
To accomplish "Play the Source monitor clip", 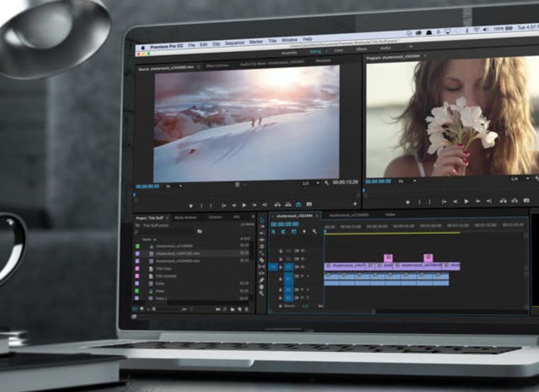I will tap(244, 205).
